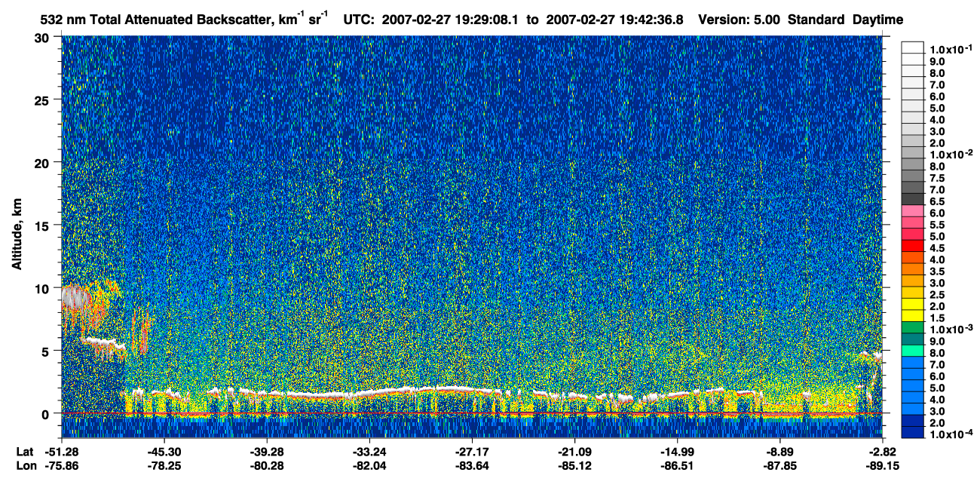Click the red 4.5 color swatch in legend
980x503 pixels.
[x=912, y=246]
